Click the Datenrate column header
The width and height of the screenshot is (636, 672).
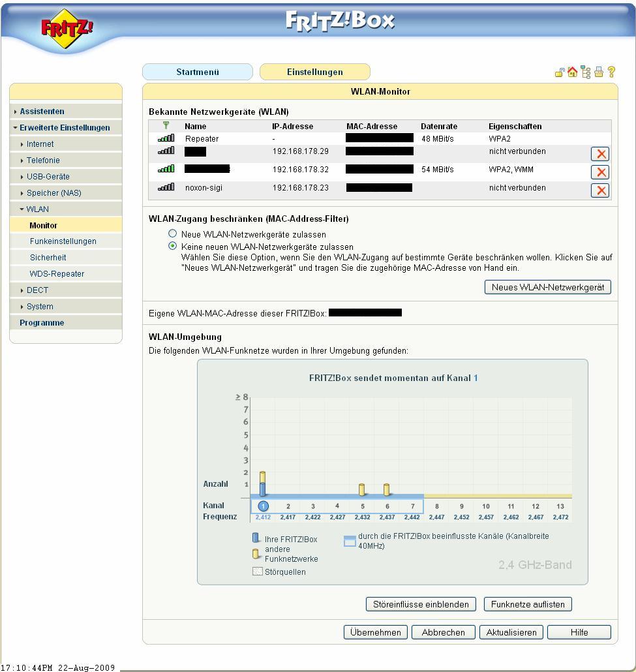pos(439,127)
